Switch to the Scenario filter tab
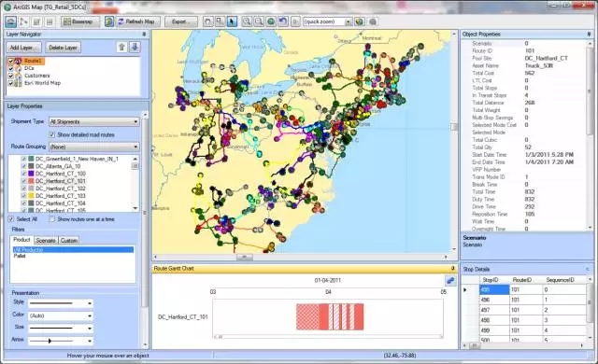This screenshot has height=364, width=598. click(x=46, y=241)
